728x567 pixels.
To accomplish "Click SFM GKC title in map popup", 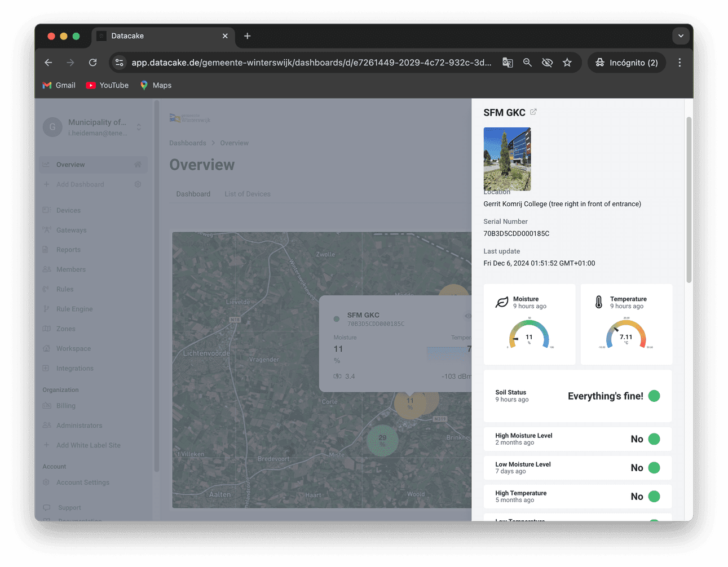I will click(363, 315).
